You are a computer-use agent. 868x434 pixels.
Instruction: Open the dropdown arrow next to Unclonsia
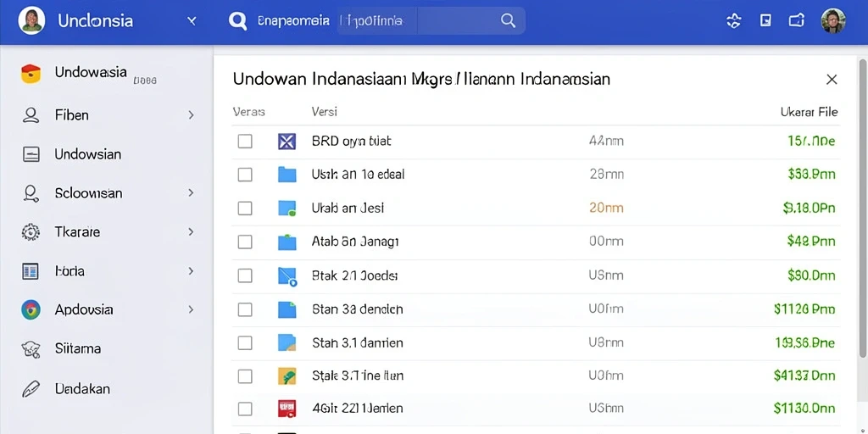[192, 21]
